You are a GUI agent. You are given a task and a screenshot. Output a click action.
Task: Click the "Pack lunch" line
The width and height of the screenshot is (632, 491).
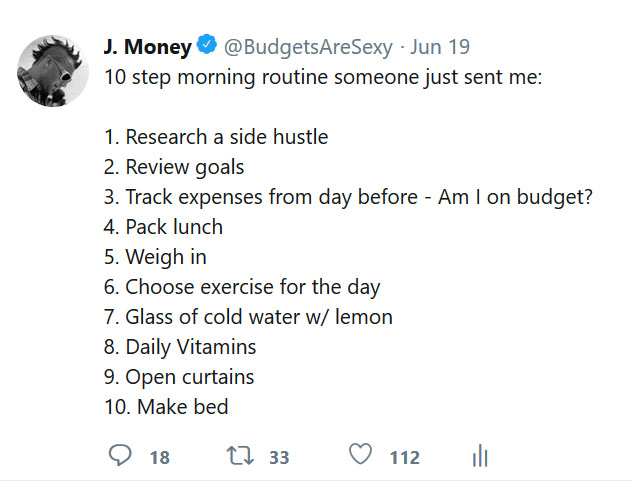point(163,227)
